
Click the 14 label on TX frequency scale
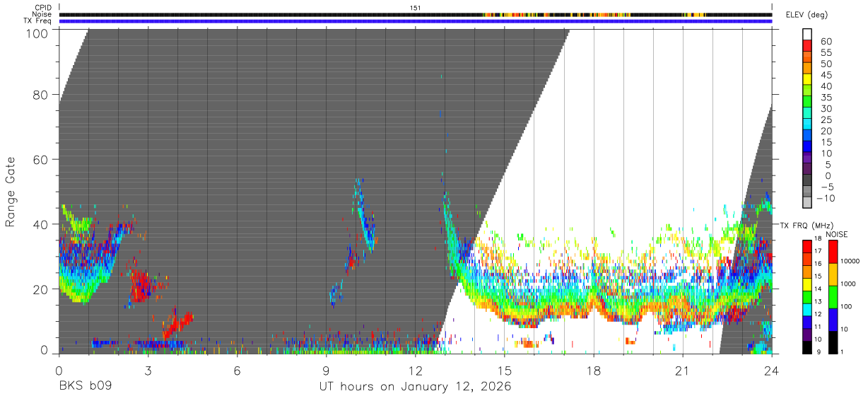(817, 289)
